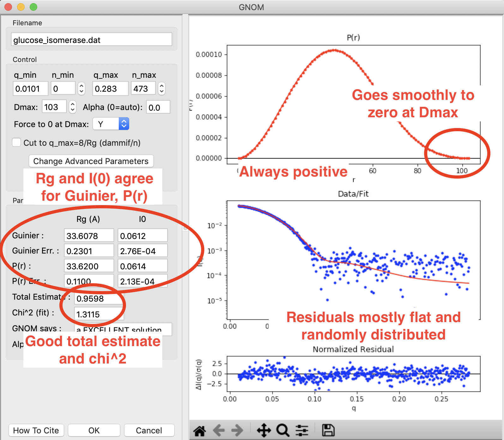Click the Alpha field showing 0.0
Image resolution: width=504 pixels, height=440 pixels.
click(x=158, y=107)
